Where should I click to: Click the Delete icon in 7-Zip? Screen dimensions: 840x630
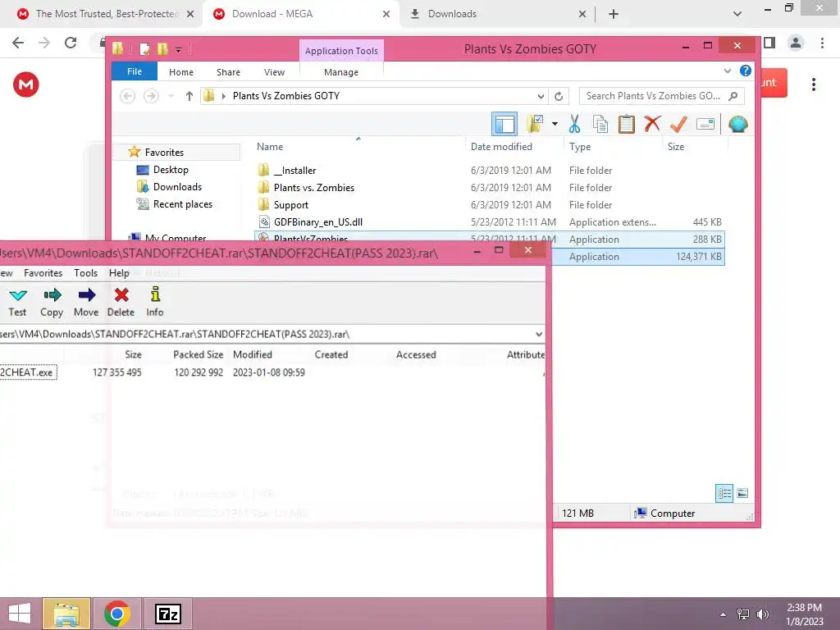point(121,302)
